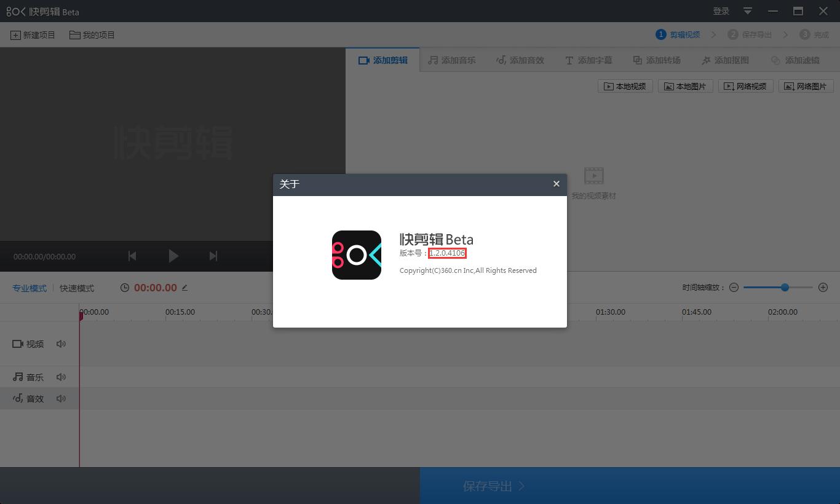Open the title bar dropdown menu arrow

[x=748, y=11]
